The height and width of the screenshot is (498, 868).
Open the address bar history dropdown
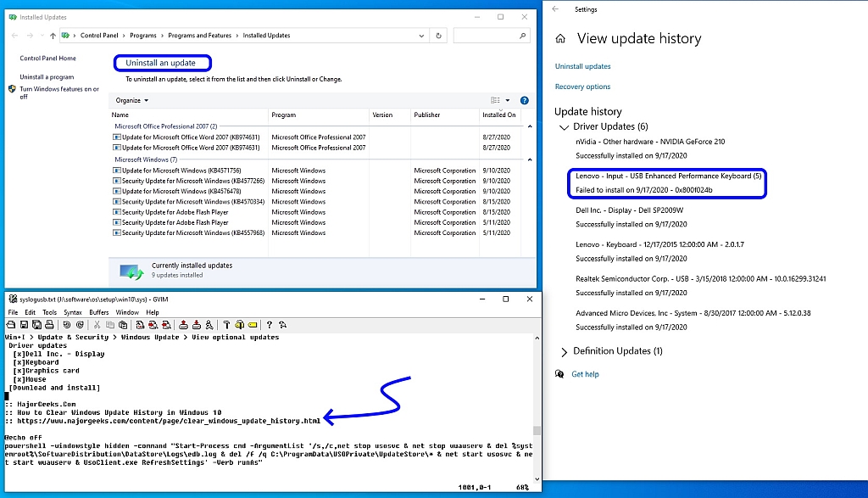[x=421, y=36]
